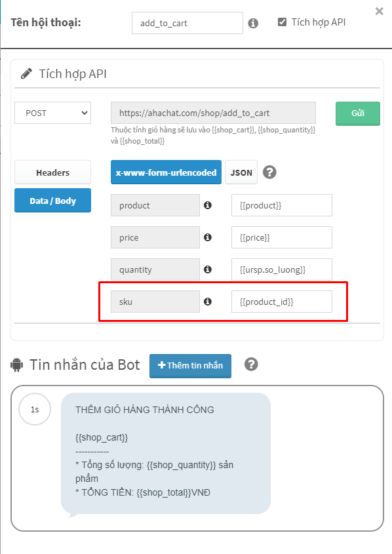Image resolution: width=392 pixels, height=554 pixels.
Task: Select x-www-form-urlencoded format
Action: click(166, 172)
